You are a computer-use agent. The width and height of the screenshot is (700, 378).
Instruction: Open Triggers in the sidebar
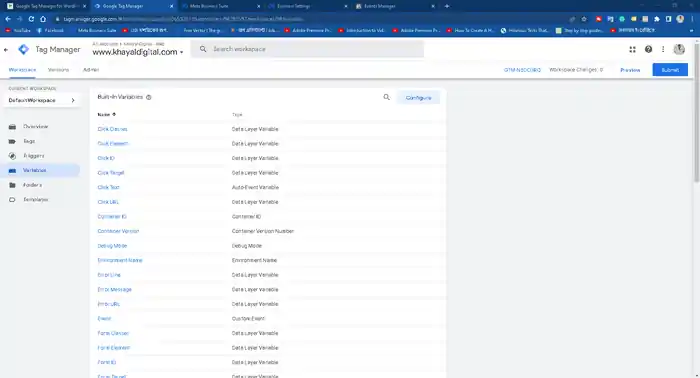[x=34, y=156]
